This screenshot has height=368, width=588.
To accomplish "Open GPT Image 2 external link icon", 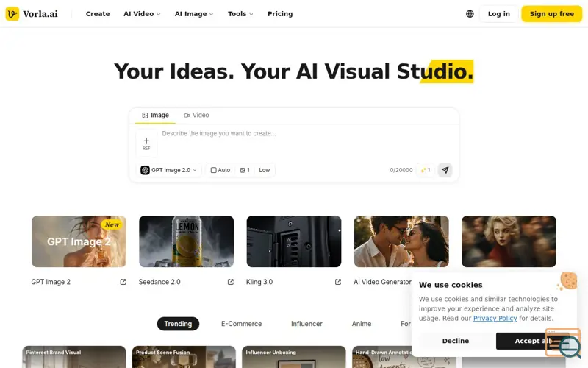I will click(123, 282).
